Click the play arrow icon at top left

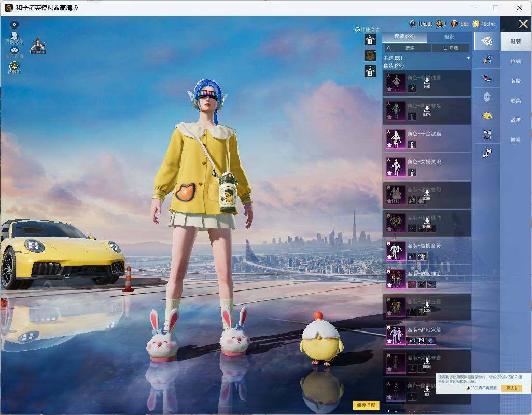(x=14, y=24)
